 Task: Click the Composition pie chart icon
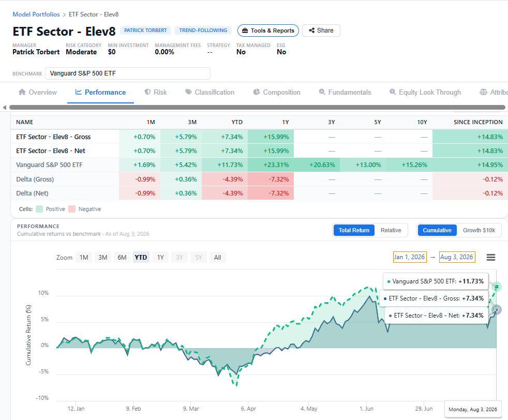(x=257, y=92)
